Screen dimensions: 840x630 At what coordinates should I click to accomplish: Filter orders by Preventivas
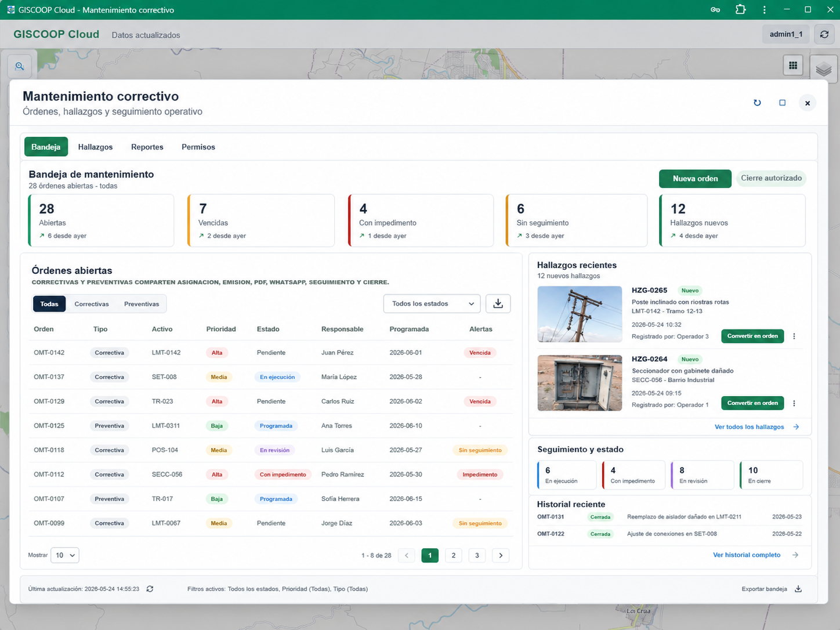[142, 304]
